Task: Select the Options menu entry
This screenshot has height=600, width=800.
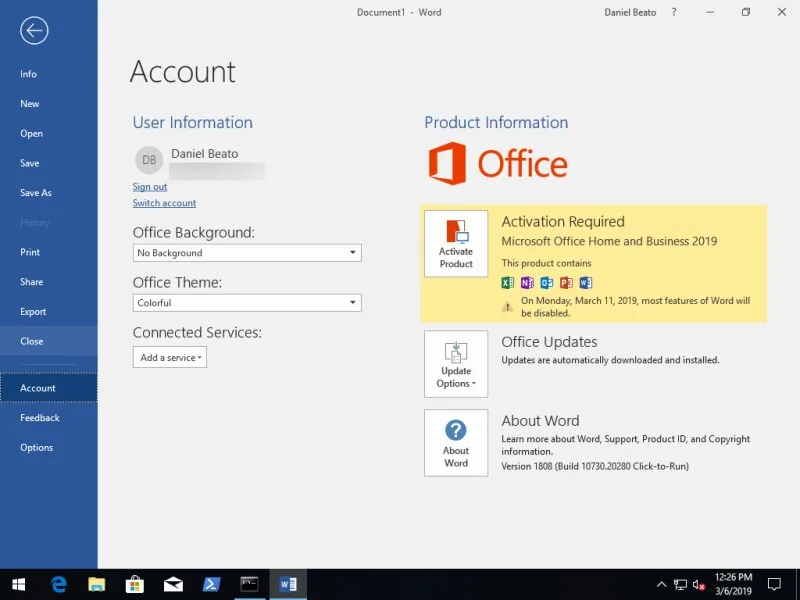Action: 36,447
